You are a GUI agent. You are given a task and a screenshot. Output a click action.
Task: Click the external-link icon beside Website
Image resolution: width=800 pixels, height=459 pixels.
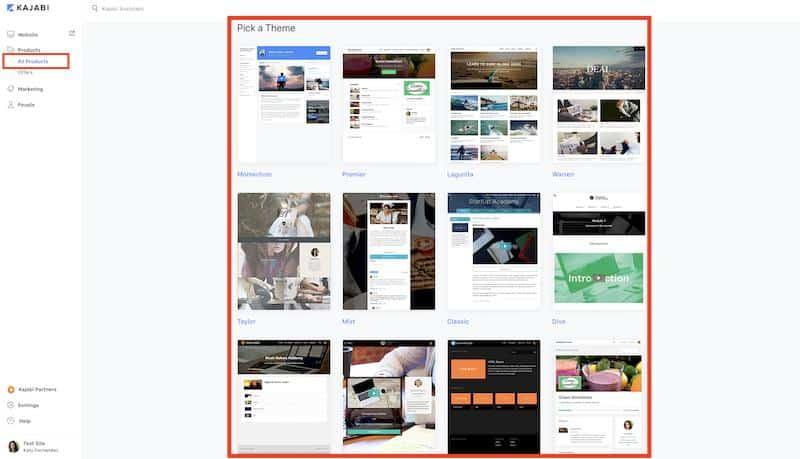pyautogui.click(x=72, y=33)
